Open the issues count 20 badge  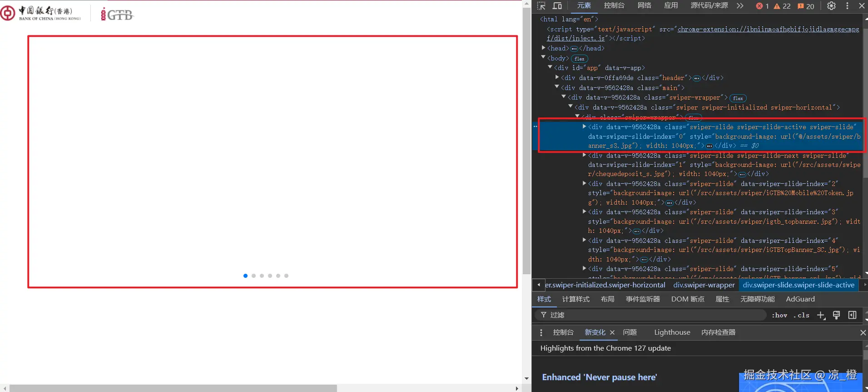806,6
